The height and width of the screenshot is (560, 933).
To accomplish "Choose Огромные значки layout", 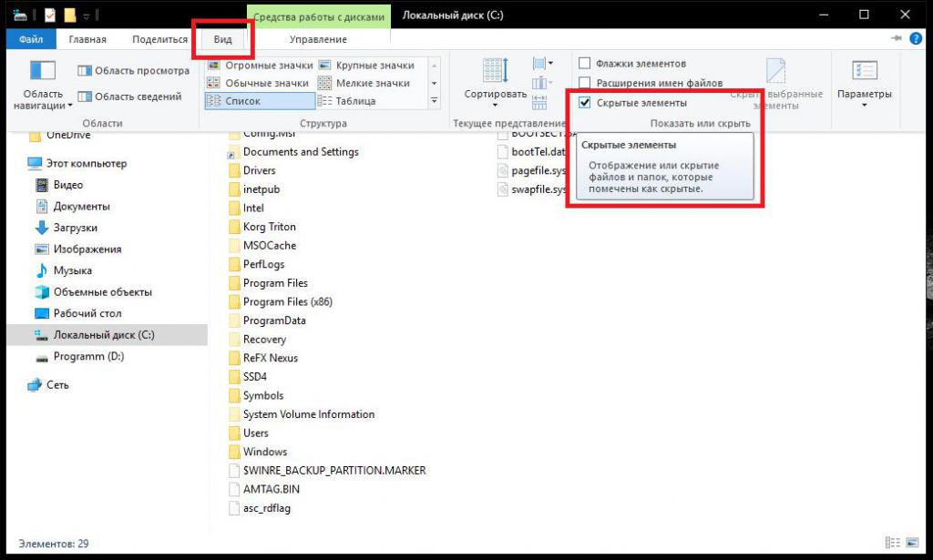I will 260,66.
